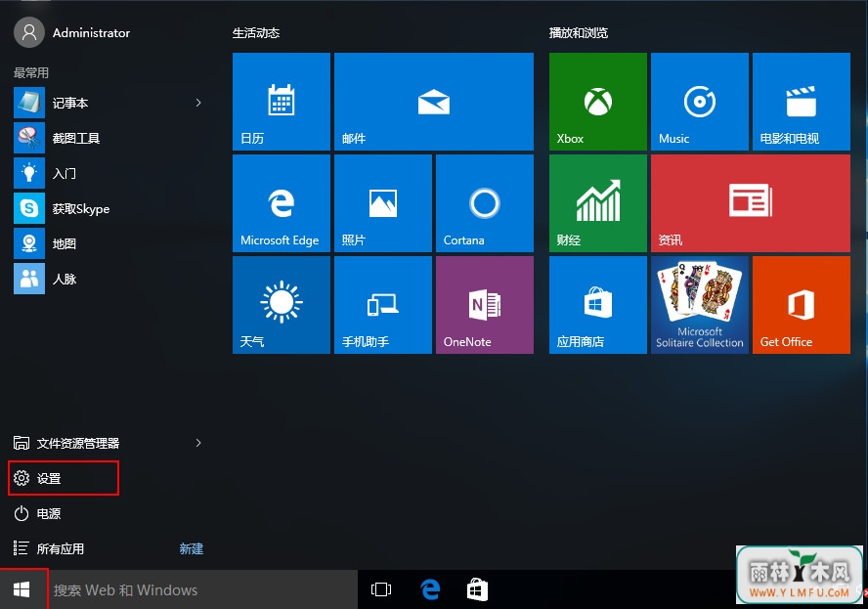Open the Music tile
Screen dimensions: 868x609
pyautogui.click(x=700, y=102)
